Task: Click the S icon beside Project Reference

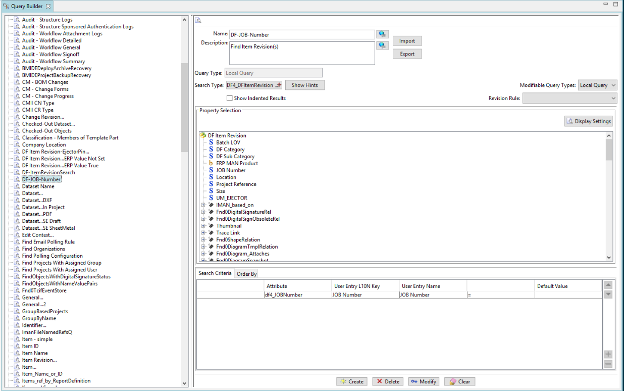Action: 211,184
